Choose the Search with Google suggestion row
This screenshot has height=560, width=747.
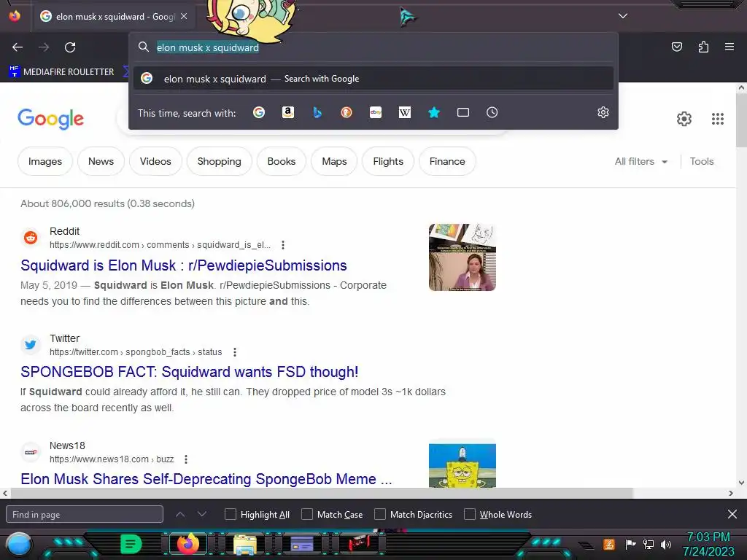tap(373, 79)
